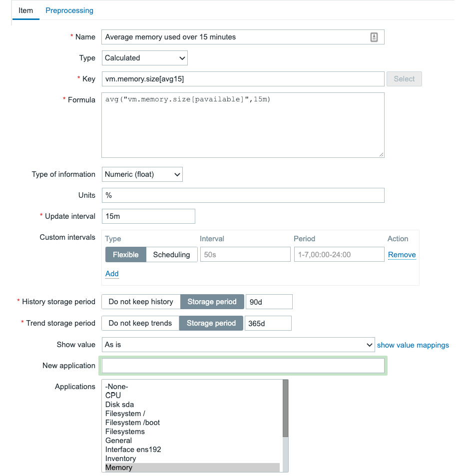Select Disk sda in Applications list
Screen dimensions: 465x476
click(x=192, y=405)
